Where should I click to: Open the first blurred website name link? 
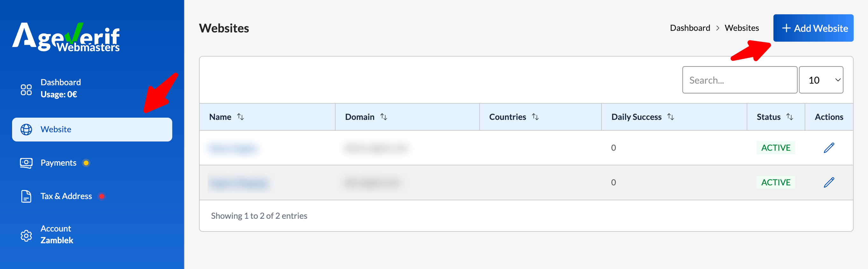click(x=233, y=148)
